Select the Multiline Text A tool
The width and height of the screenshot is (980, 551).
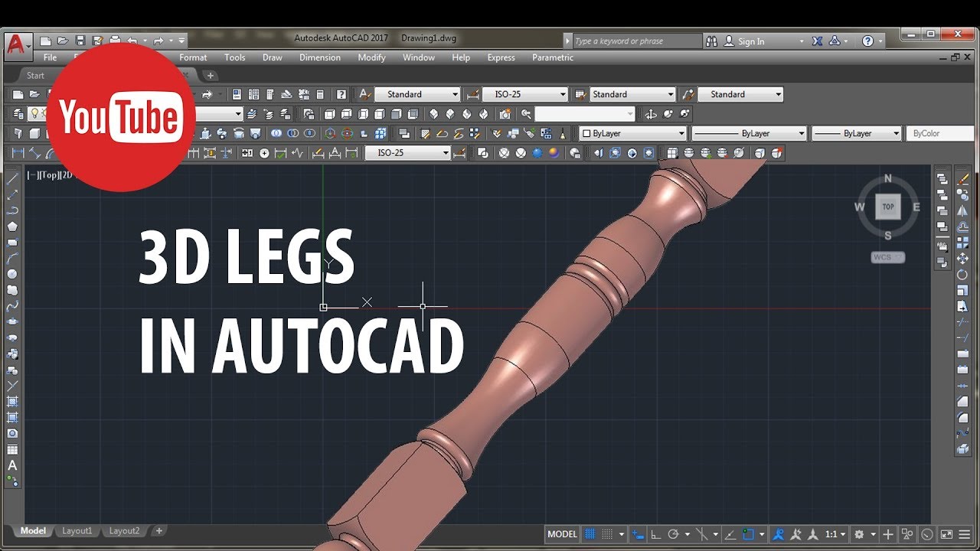[13, 465]
